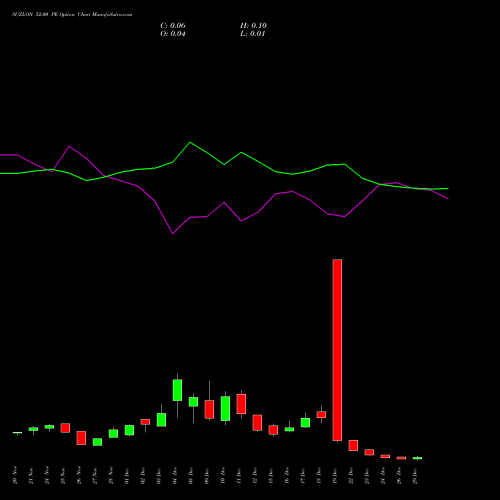Select the low value L: 0.01
The image size is (500, 500).
[x=253, y=34]
